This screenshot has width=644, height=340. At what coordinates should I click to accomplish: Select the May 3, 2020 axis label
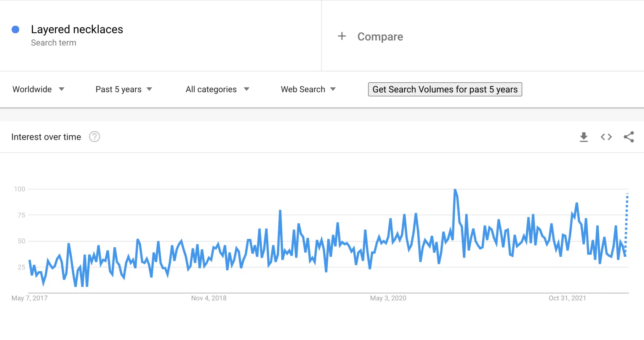click(388, 298)
